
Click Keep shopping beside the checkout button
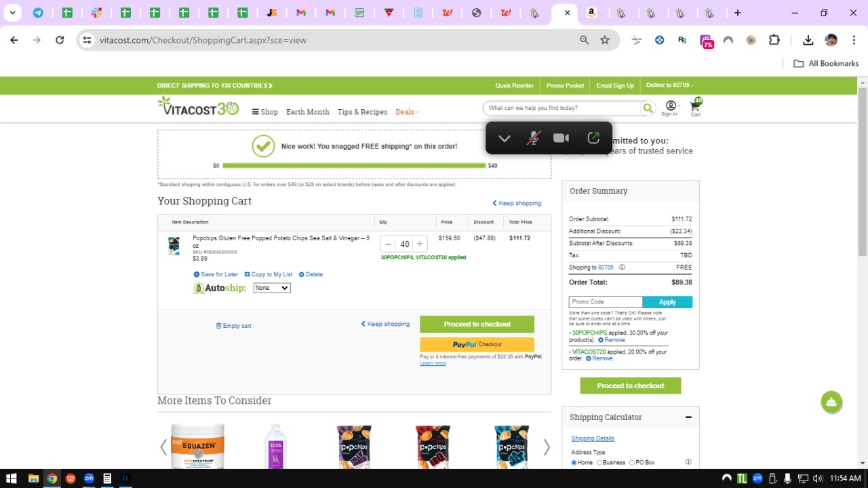[385, 324]
